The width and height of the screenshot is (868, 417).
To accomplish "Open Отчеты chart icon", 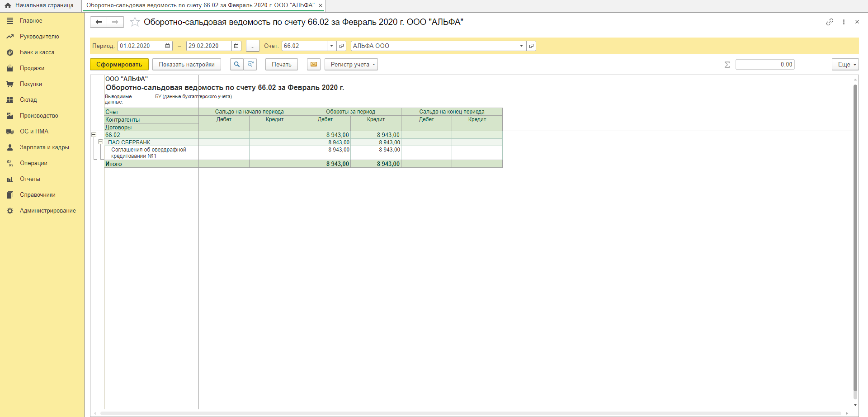I will (x=10, y=179).
